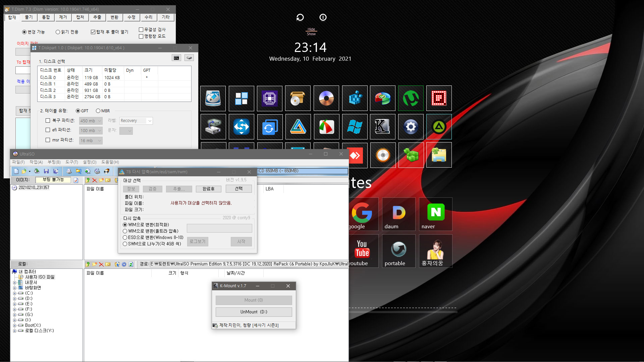Launch the green uTorrent icon tile

411,98
